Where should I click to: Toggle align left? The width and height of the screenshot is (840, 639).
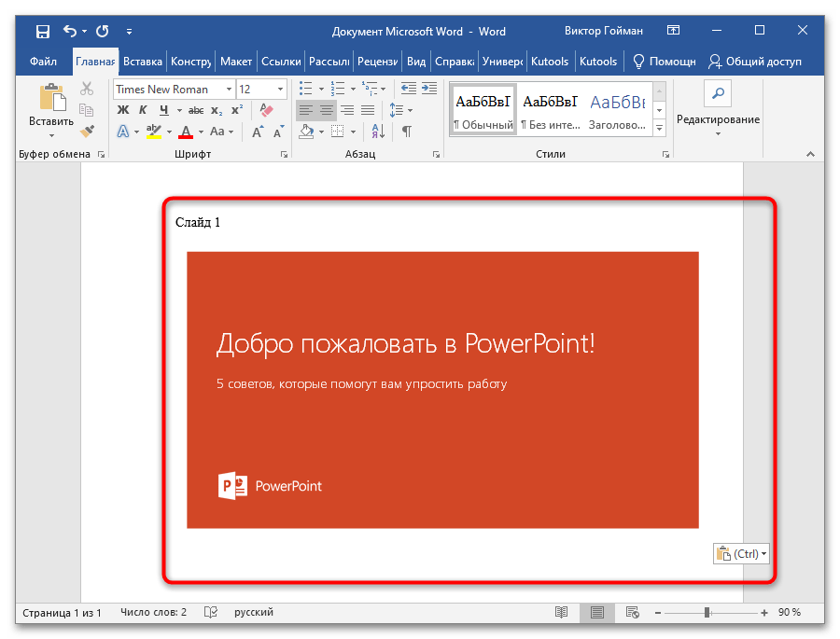[x=306, y=110]
